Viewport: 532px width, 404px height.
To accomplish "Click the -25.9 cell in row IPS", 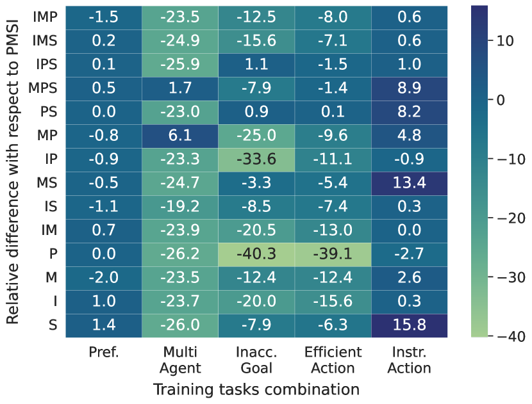I will tap(180, 64).
